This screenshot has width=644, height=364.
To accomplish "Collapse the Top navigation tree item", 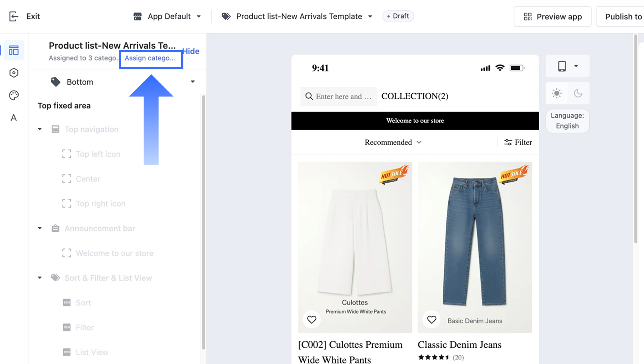I will pos(40,129).
